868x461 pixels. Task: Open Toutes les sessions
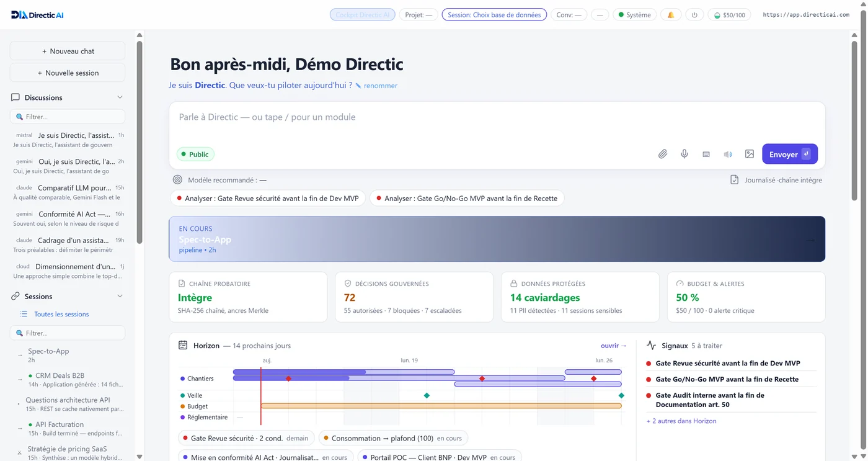tap(61, 314)
